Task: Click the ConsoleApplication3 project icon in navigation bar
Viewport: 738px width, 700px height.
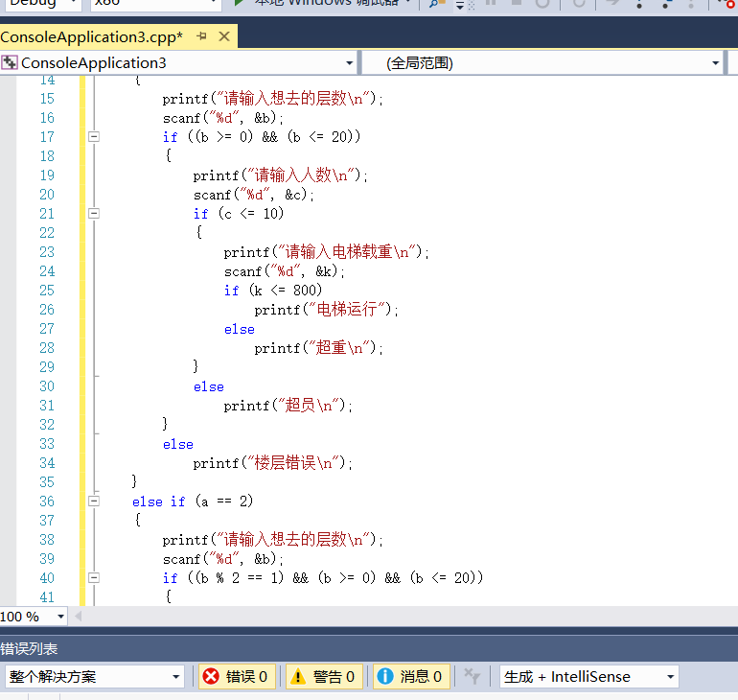Action: [x=11, y=62]
